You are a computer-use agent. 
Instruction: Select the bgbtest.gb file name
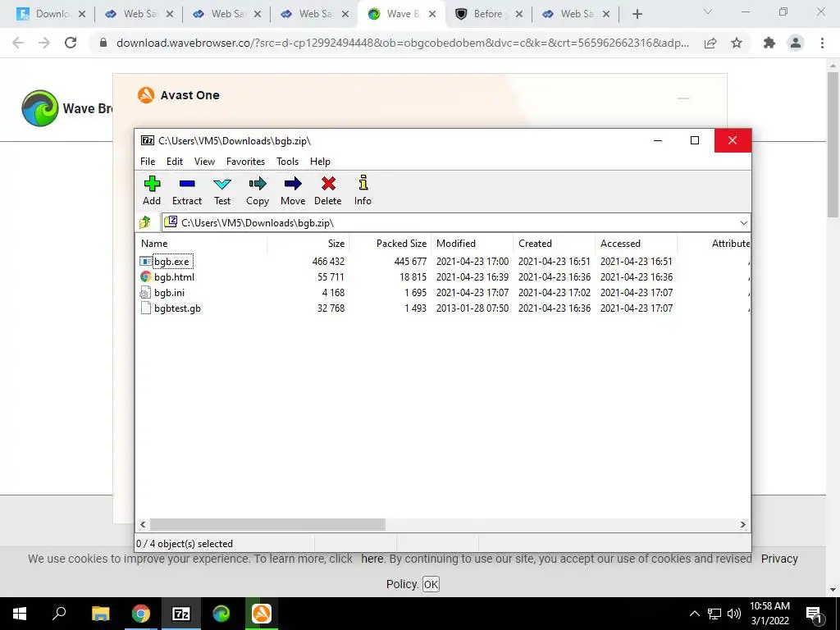pyautogui.click(x=177, y=308)
